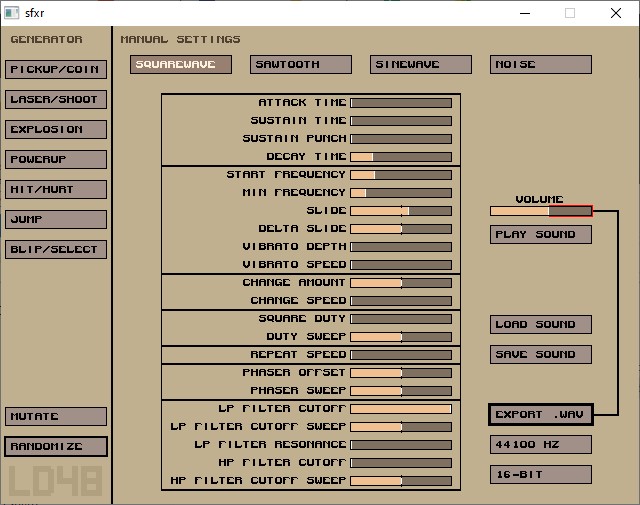Select the Squarewave waveform

point(181,65)
